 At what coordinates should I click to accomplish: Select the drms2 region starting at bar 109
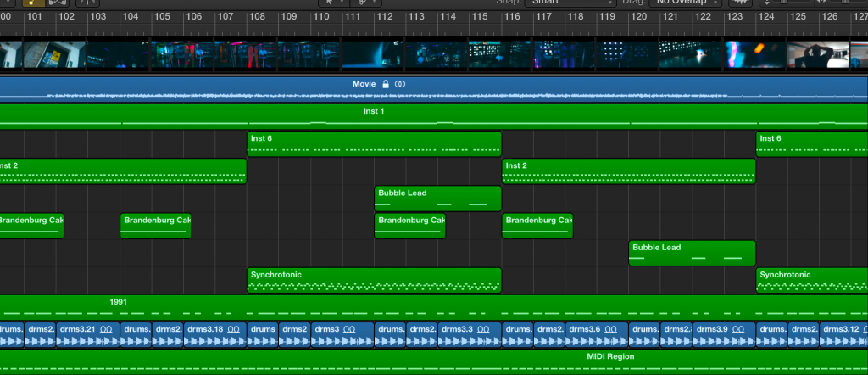click(x=295, y=334)
